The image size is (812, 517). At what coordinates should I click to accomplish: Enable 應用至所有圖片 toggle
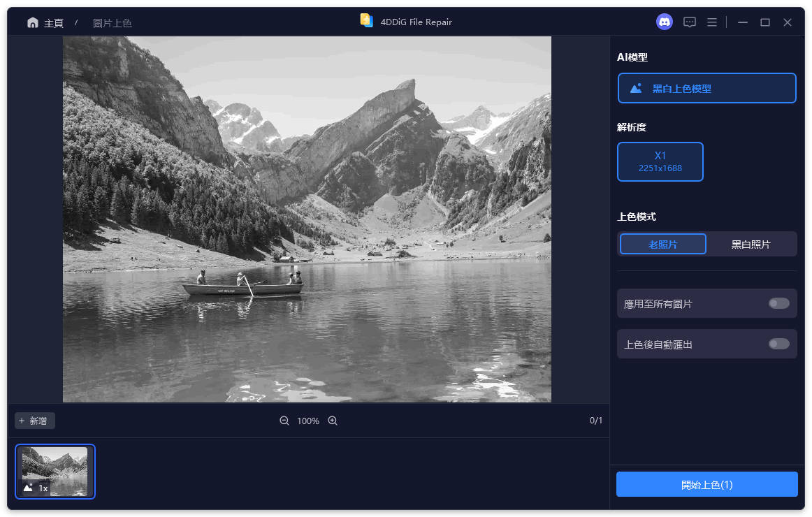point(778,303)
